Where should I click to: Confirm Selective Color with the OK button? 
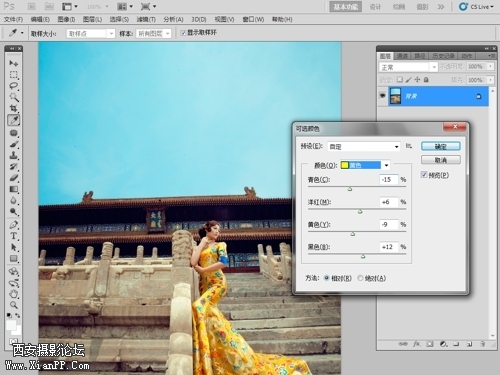(x=441, y=146)
